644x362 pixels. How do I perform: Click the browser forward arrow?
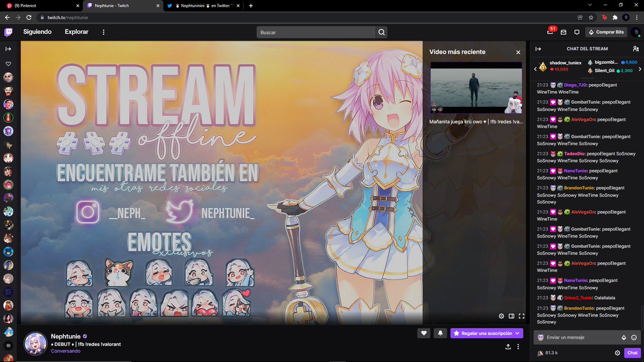tap(18, 17)
